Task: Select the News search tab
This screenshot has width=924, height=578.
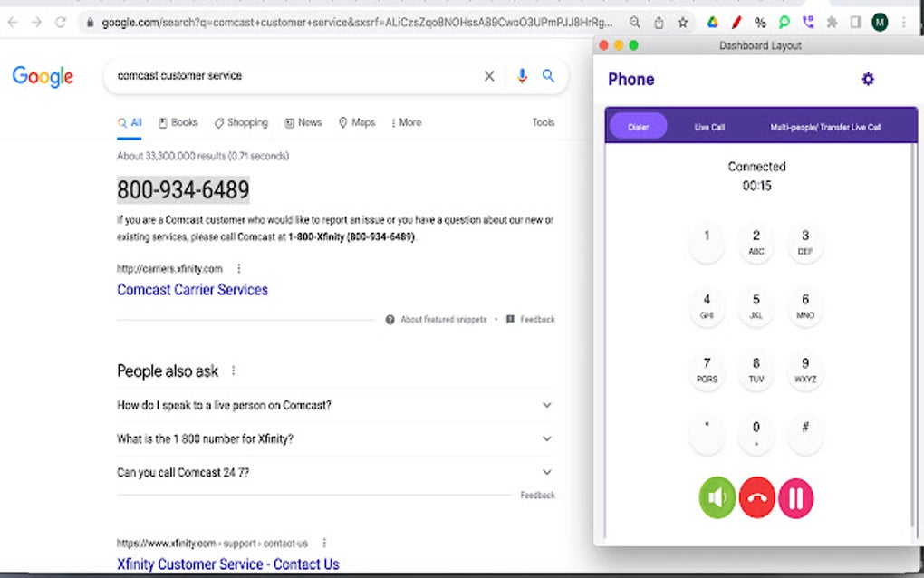Action: pos(303,122)
